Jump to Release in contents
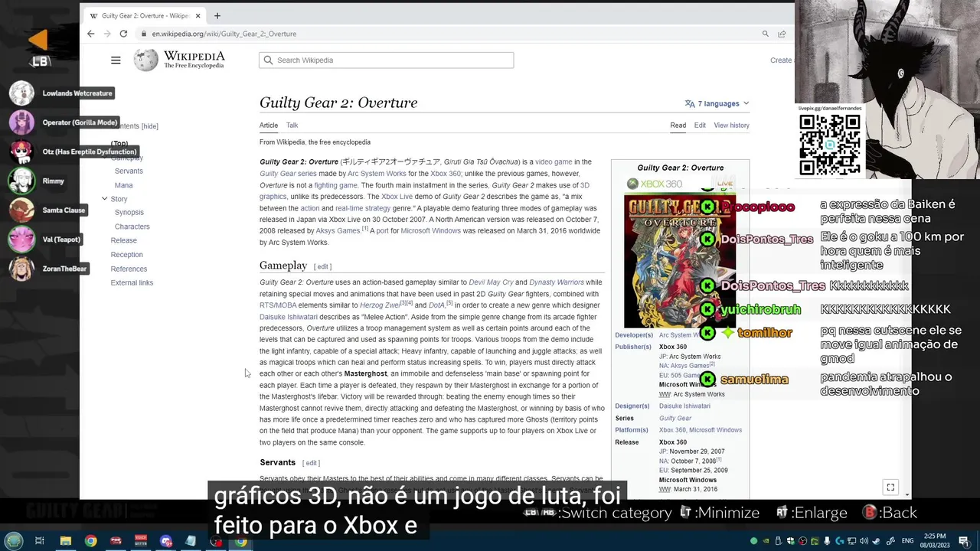 [x=123, y=240]
